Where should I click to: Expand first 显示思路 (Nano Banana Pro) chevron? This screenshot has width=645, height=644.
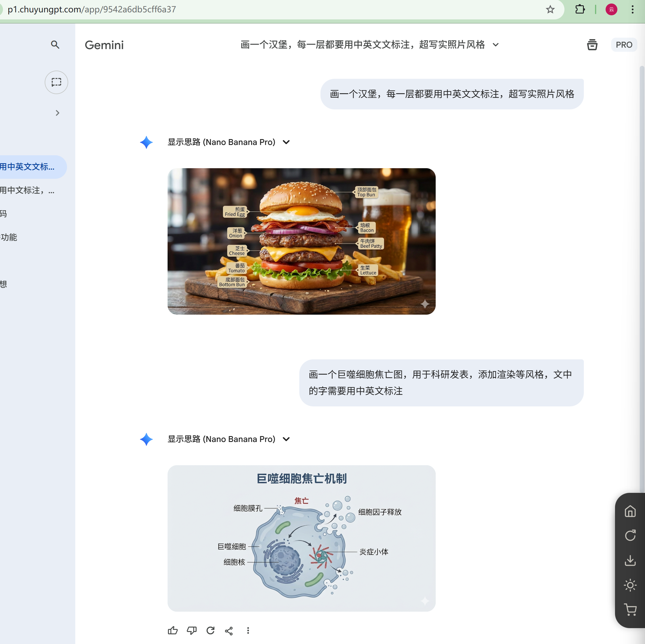pyautogui.click(x=286, y=142)
